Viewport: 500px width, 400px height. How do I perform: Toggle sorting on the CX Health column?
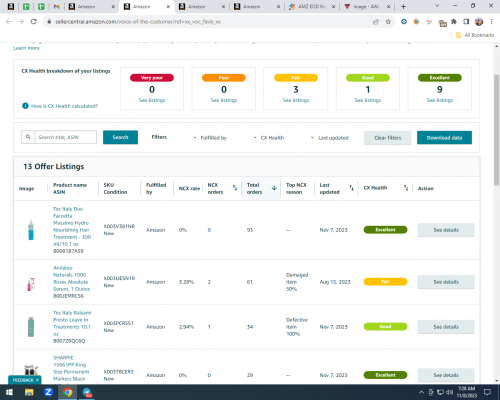(x=406, y=188)
